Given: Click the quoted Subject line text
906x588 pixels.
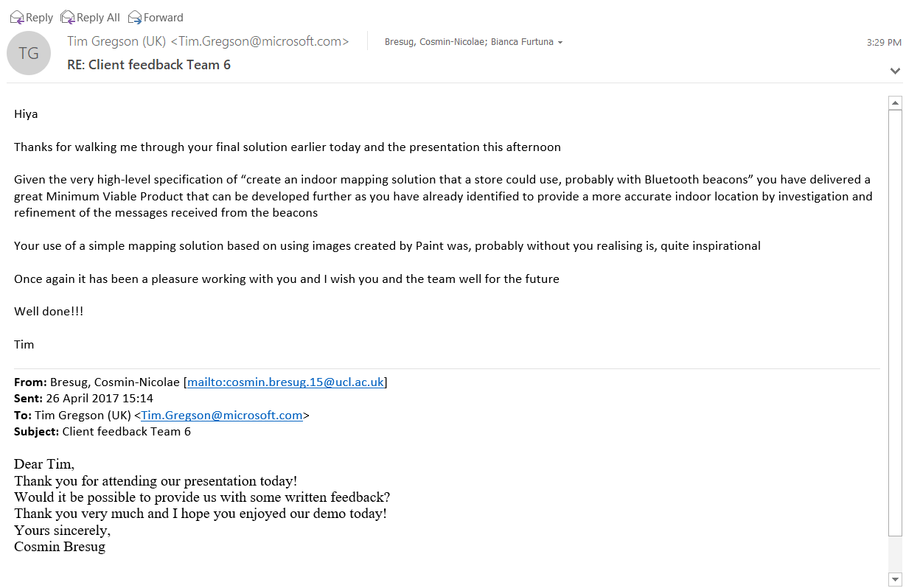Looking at the screenshot, I should tap(102, 432).
